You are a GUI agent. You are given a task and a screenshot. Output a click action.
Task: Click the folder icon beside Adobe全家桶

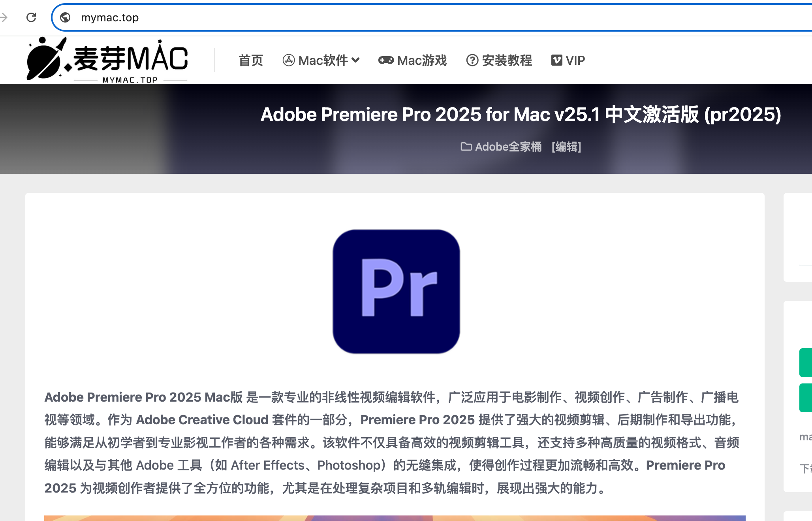[466, 147]
